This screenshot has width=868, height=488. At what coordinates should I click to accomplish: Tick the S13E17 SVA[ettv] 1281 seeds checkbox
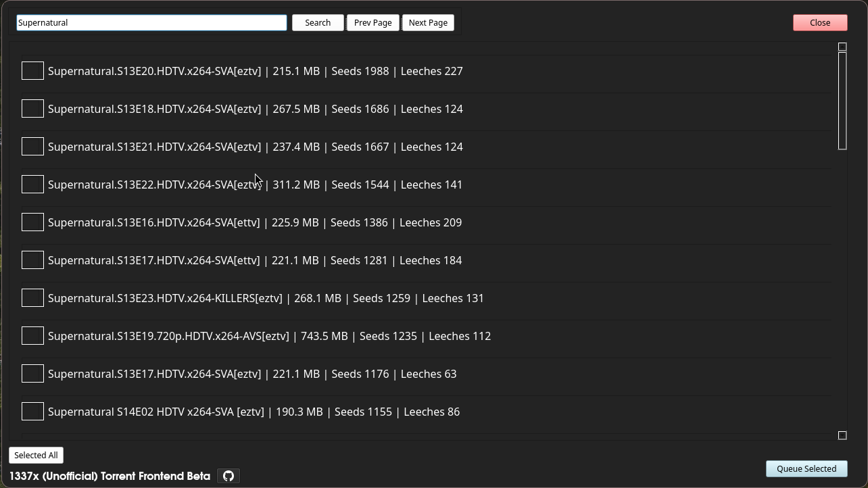(x=32, y=260)
